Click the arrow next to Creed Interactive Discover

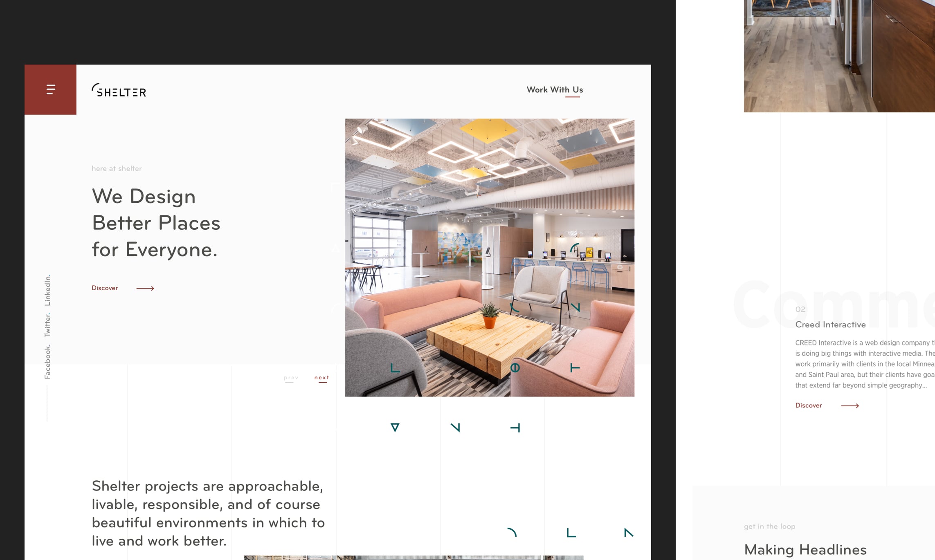click(850, 406)
